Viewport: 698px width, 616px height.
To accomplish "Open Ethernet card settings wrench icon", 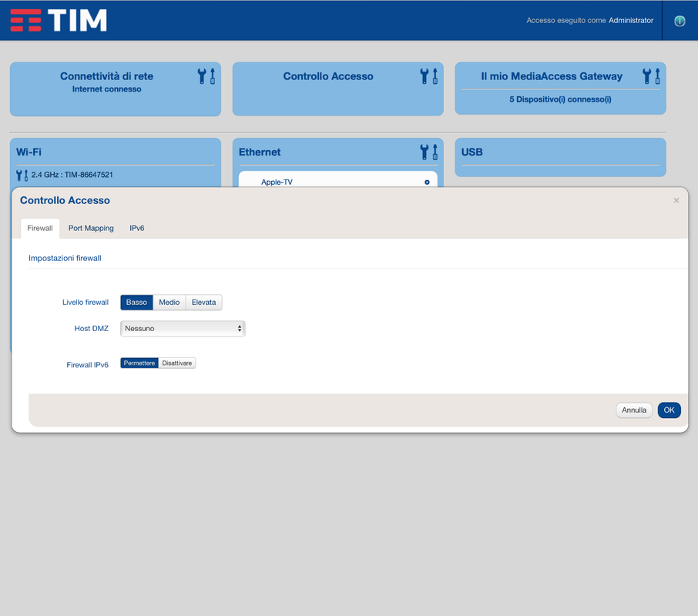I will [428, 152].
